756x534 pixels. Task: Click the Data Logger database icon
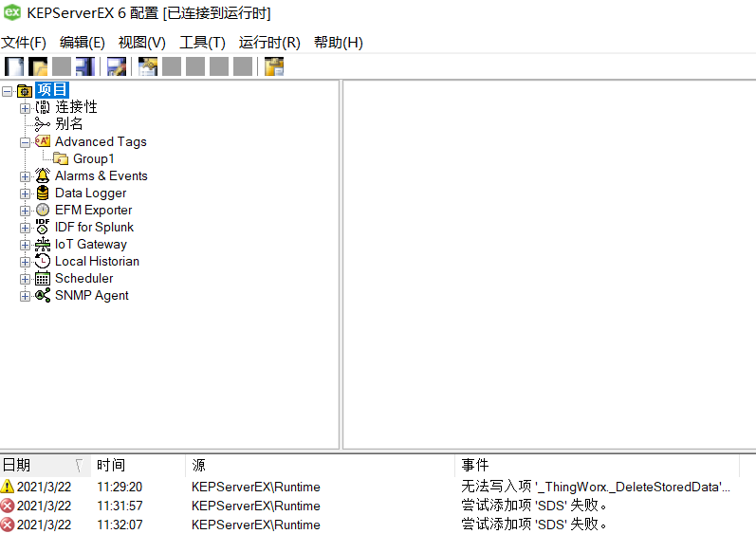tap(43, 193)
